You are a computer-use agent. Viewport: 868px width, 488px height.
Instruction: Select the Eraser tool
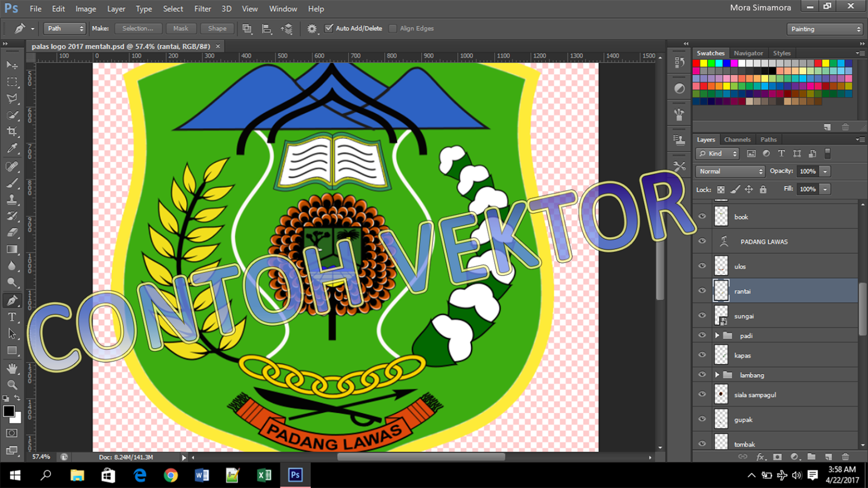[12, 233]
